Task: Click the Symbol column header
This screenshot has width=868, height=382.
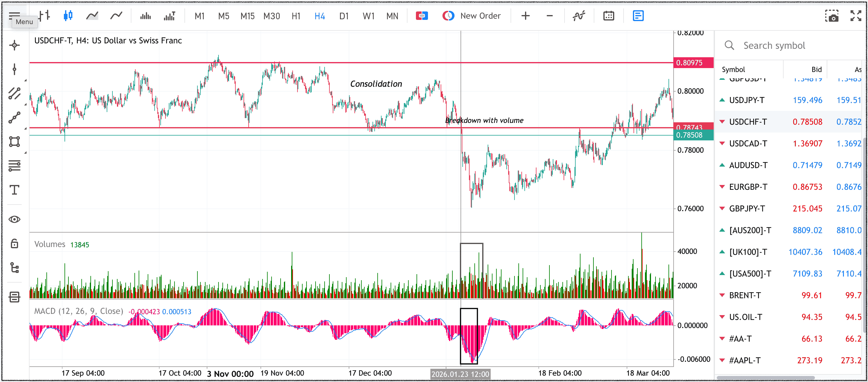Action: click(x=733, y=69)
